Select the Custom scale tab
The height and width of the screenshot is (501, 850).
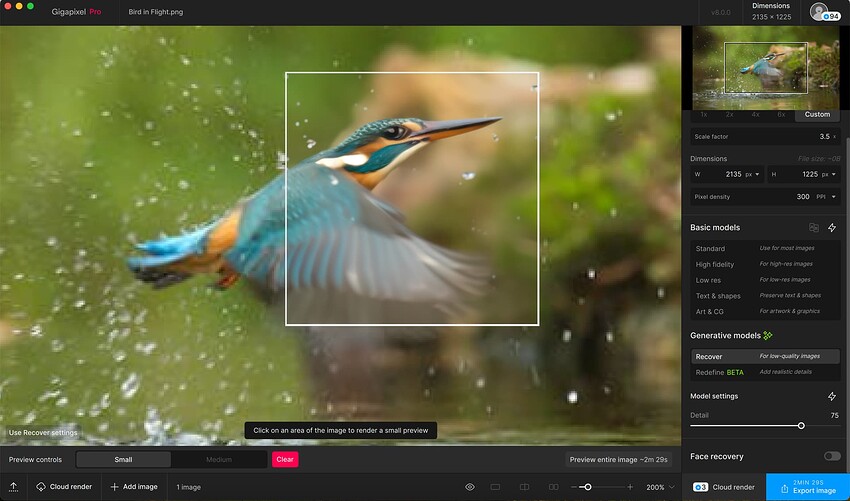point(817,114)
